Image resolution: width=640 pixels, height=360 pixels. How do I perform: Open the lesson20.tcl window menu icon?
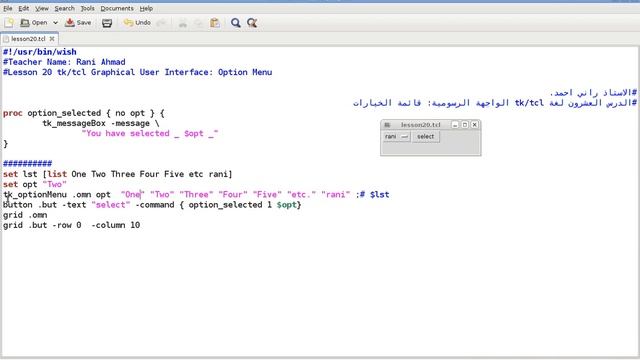tap(387, 125)
